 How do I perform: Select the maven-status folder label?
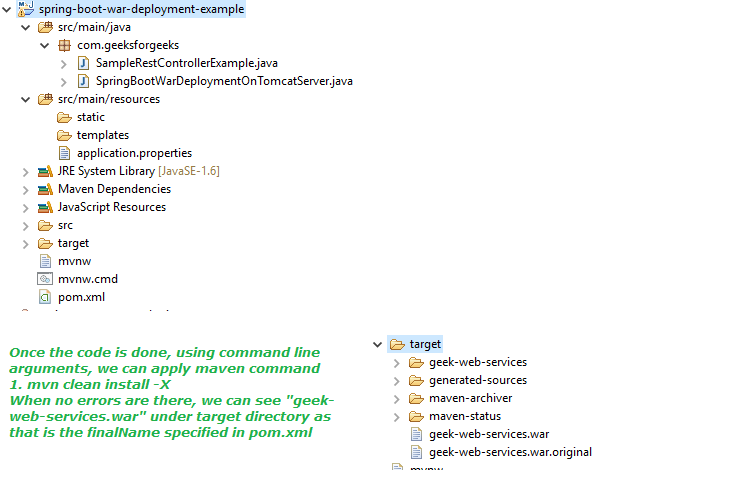tap(465, 417)
